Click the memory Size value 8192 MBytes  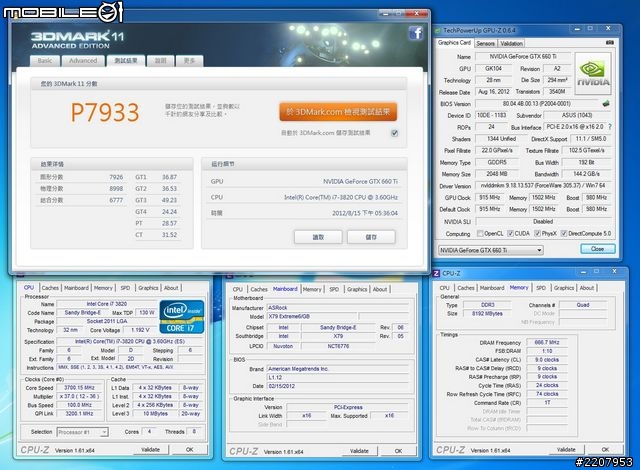[487, 314]
